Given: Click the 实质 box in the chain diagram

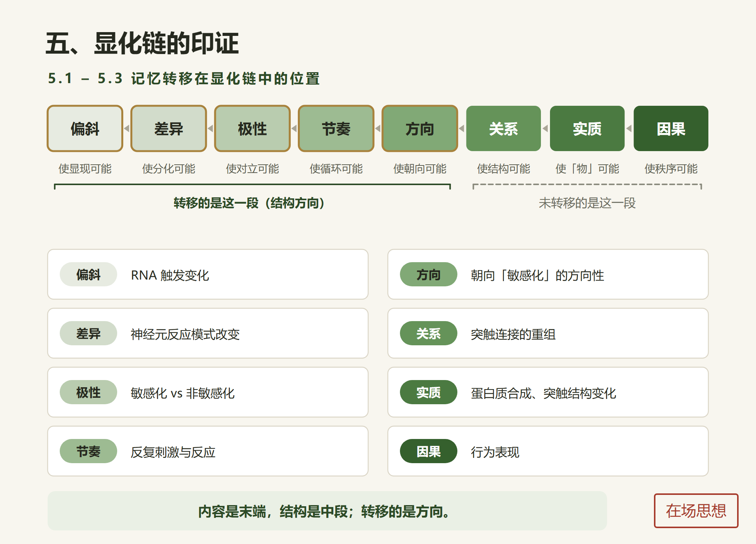Looking at the screenshot, I should pyautogui.click(x=587, y=128).
